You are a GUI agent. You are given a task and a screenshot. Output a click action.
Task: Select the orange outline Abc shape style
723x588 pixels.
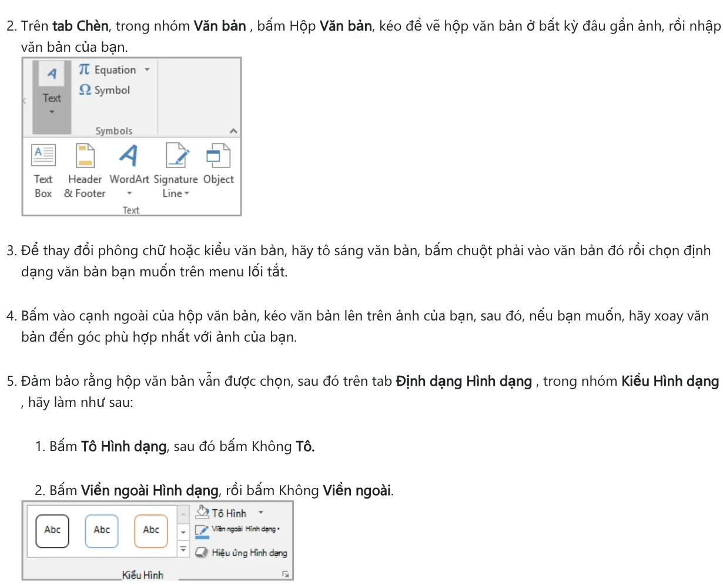click(151, 531)
